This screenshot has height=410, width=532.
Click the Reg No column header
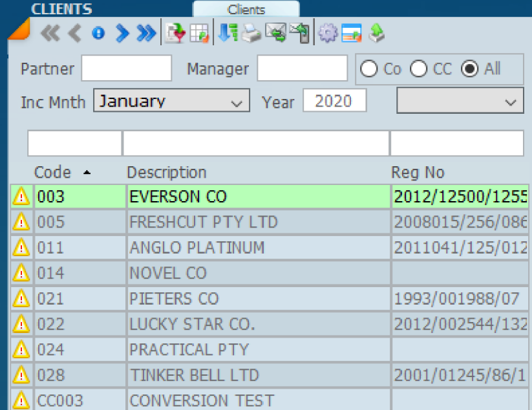[x=418, y=173]
